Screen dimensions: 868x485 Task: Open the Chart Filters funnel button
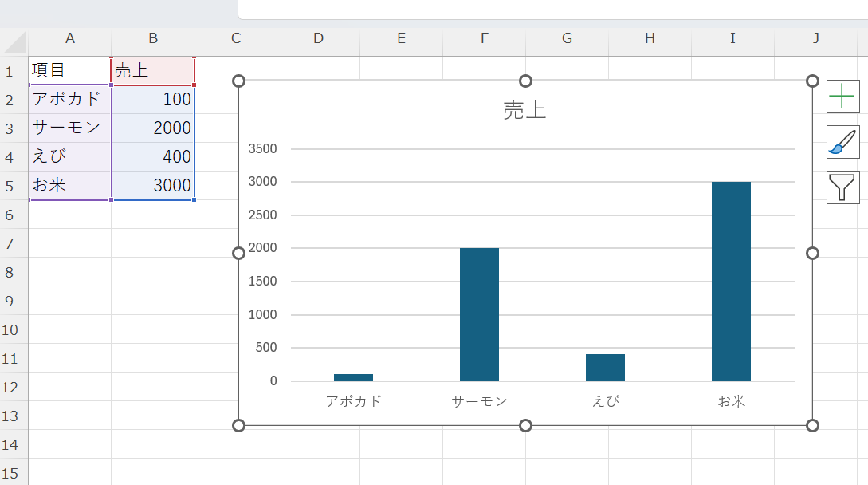[842, 187]
